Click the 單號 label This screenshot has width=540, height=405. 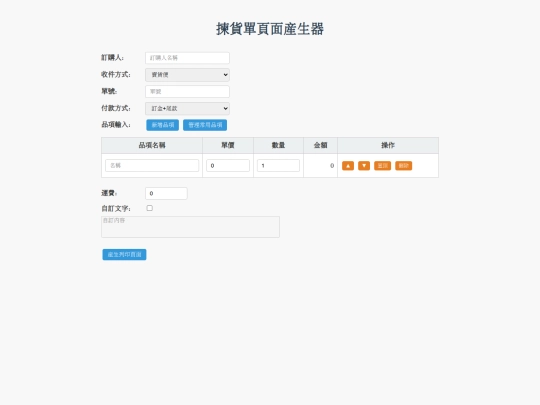coord(109,91)
